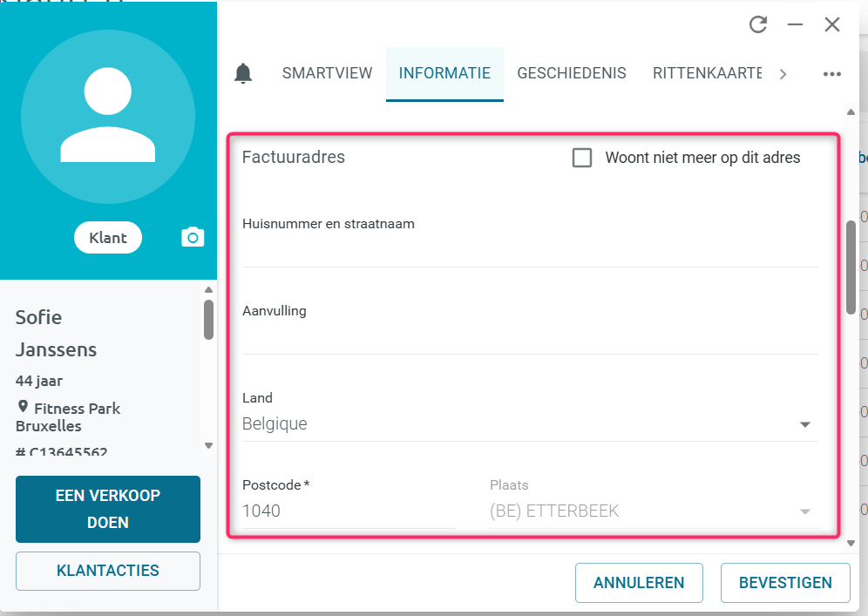Confirm changes with BEVESTIGEN

pos(785,583)
